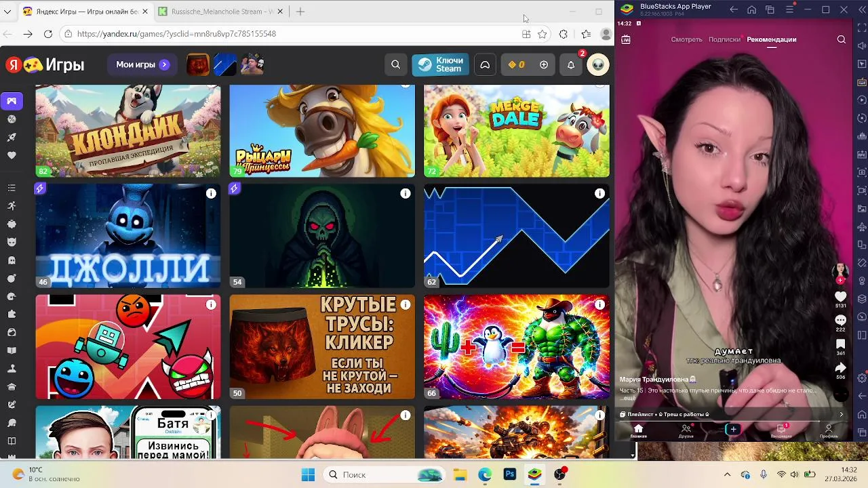Viewport: 868px width, 488px height.
Task: Create a post with the TikTok plus button
Action: [733, 429]
